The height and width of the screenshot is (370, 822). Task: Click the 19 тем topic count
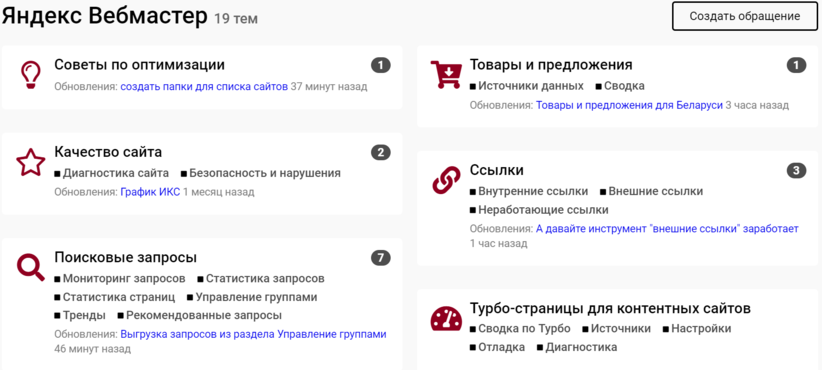(235, 19)
